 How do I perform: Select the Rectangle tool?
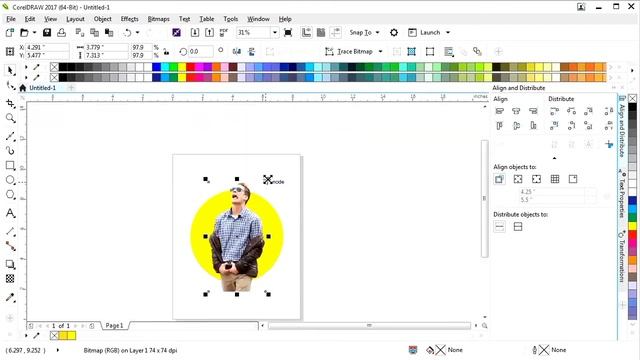(x=10, y=165)
